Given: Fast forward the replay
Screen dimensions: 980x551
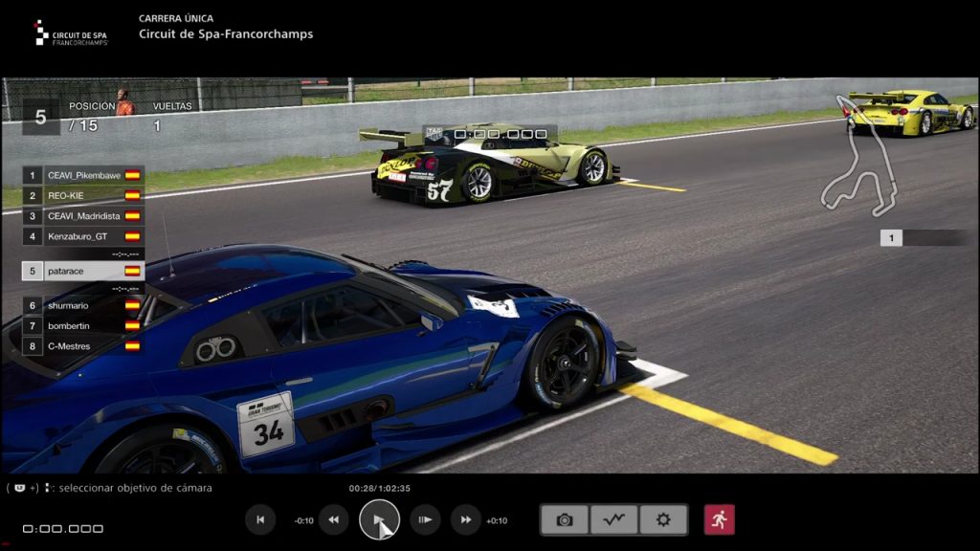Looking at the screenshot, I should click(x=466, y=519).
